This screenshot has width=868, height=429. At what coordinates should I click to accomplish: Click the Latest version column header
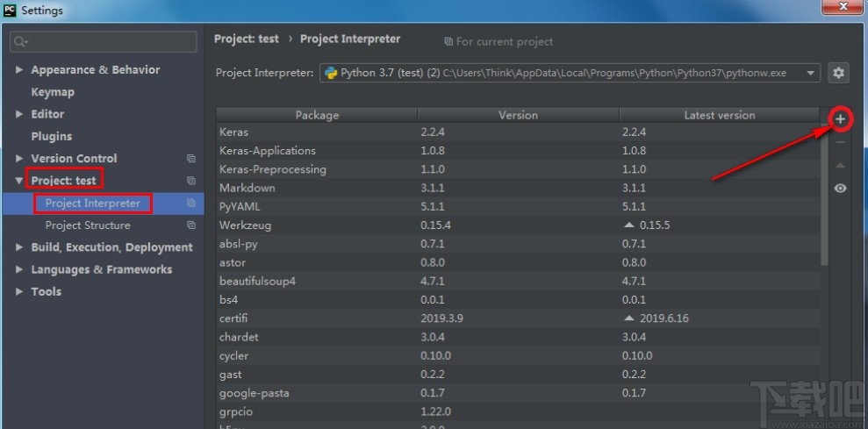(x=719, y=115)
